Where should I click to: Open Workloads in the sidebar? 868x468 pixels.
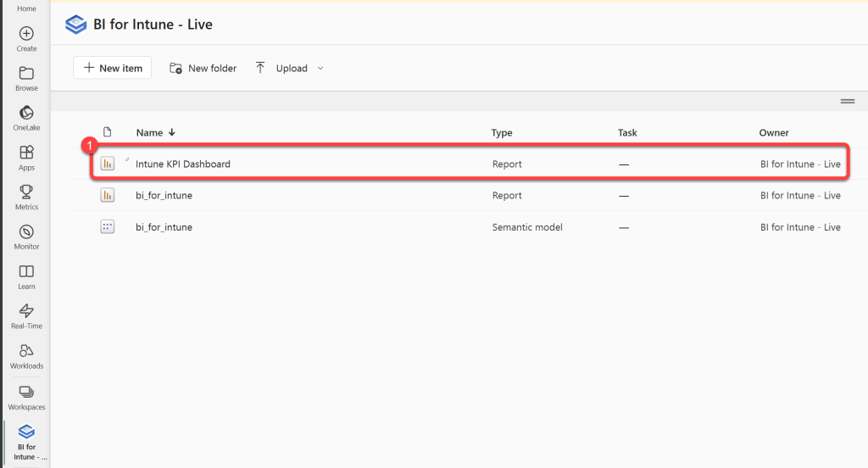(x=26, y=352)
